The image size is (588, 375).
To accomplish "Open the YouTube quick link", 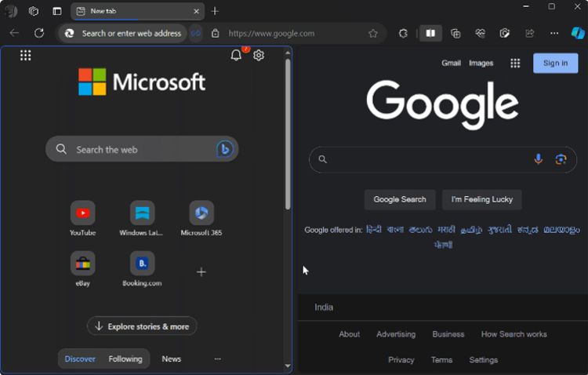I will (83, 218).
